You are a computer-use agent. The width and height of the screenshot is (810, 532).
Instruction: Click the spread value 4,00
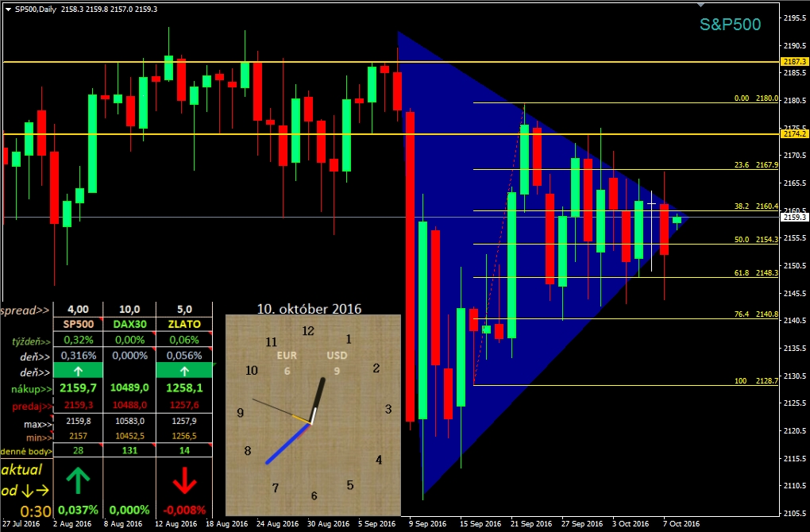pyautogui.click(x=78, y=310)
